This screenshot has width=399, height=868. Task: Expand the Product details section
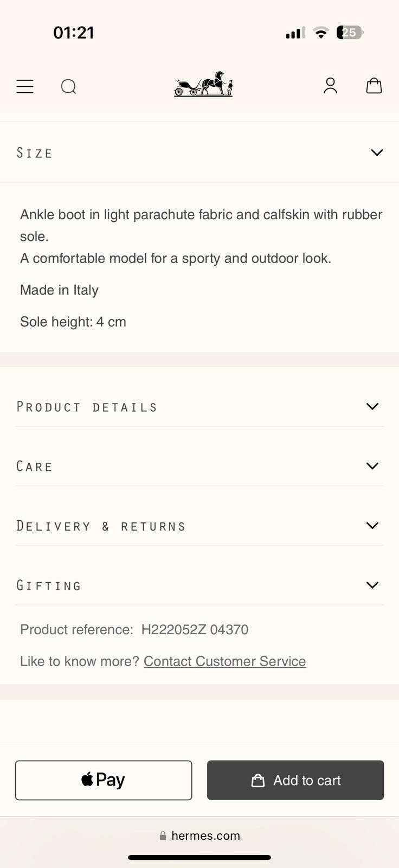tap(200, 406)
